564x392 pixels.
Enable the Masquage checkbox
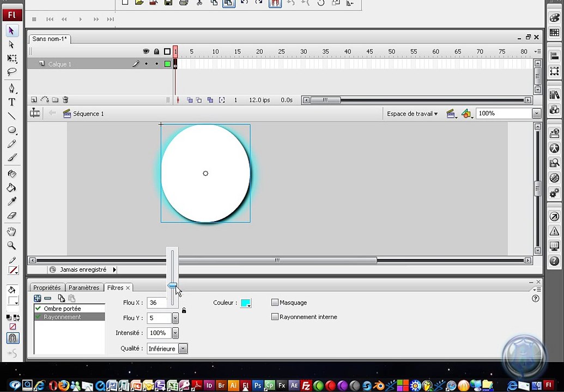point(275,303)
